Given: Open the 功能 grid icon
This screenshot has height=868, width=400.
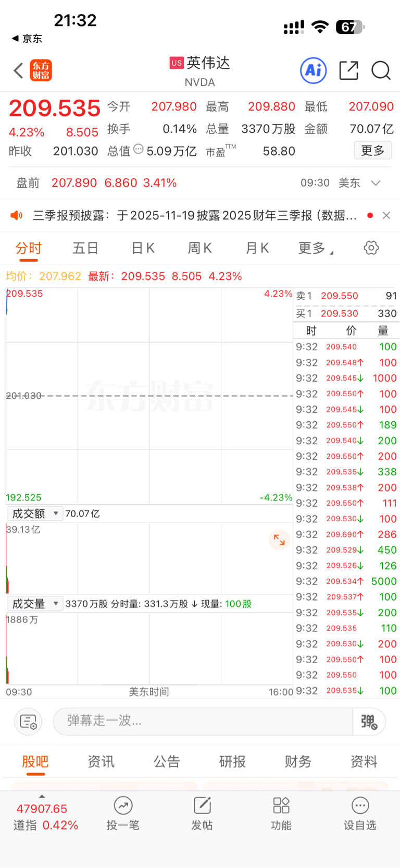Looking at the screenshot, I should (x=281, y=805).
